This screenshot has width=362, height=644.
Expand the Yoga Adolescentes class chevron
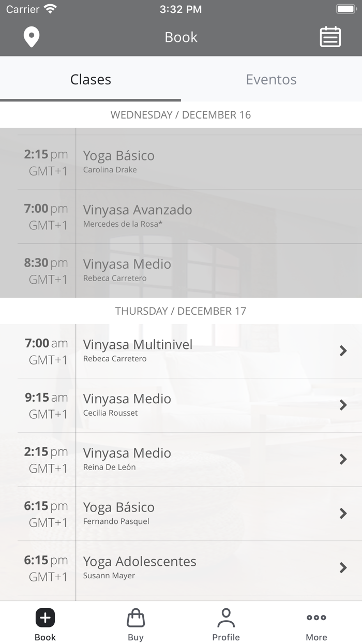coord(343,568)
